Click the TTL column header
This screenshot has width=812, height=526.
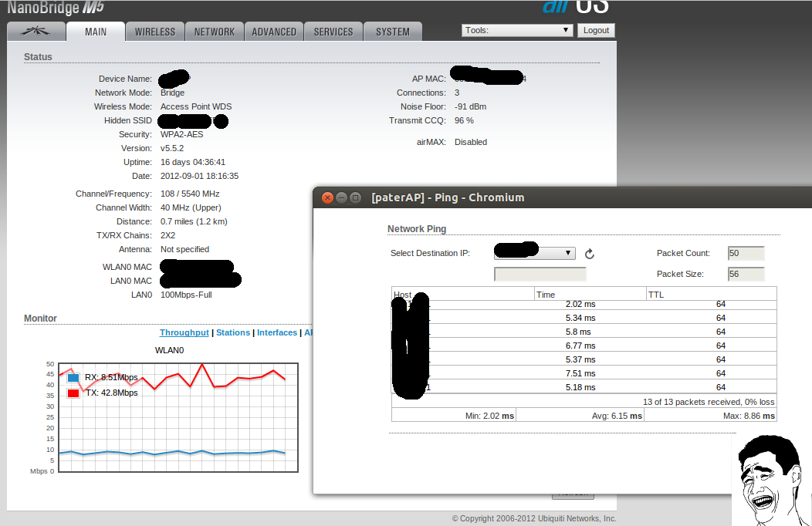(x=712, y=295)
